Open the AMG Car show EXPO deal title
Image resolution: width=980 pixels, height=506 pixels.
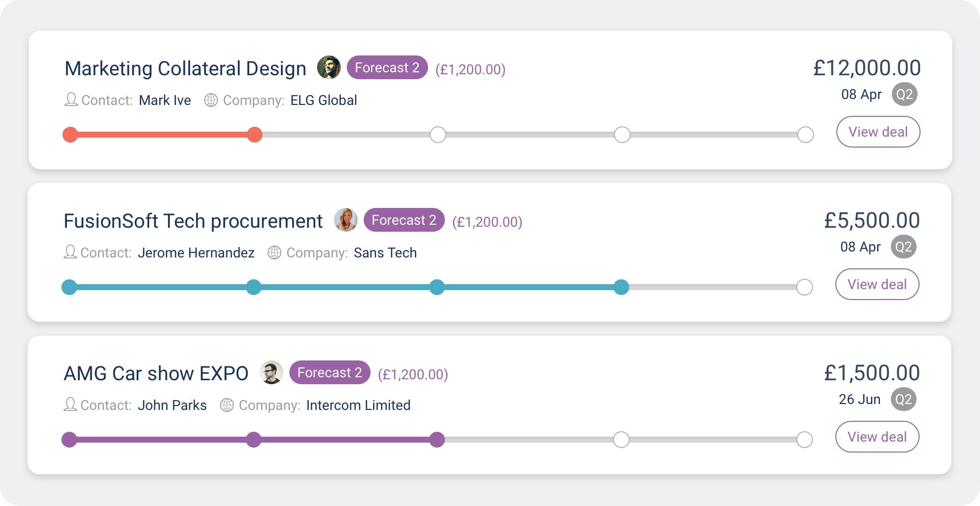(156, 373)
